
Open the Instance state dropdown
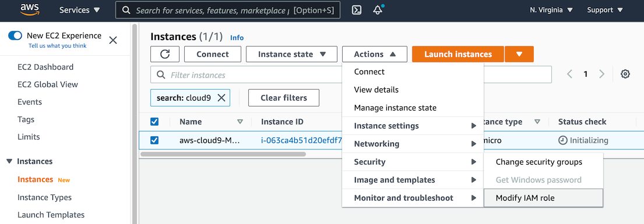pyautogui.click(x=291, y=54)
